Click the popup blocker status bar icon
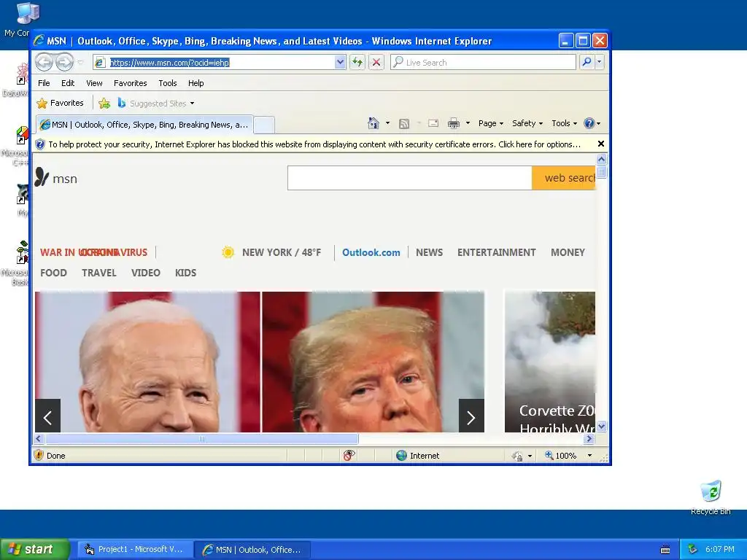This screenshot has width=747, height=560. 349,455
